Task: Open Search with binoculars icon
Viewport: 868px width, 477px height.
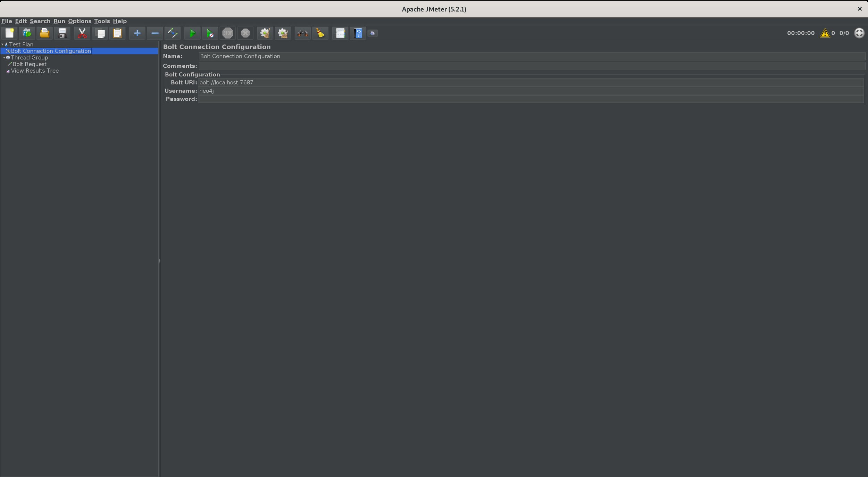Action: [x=303, y=33]
